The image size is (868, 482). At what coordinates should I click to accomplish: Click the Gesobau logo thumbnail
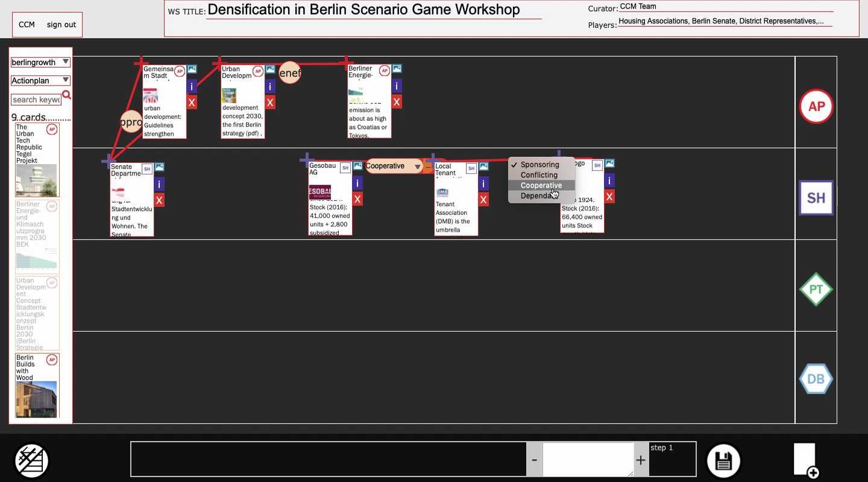[x=320, y=192]
